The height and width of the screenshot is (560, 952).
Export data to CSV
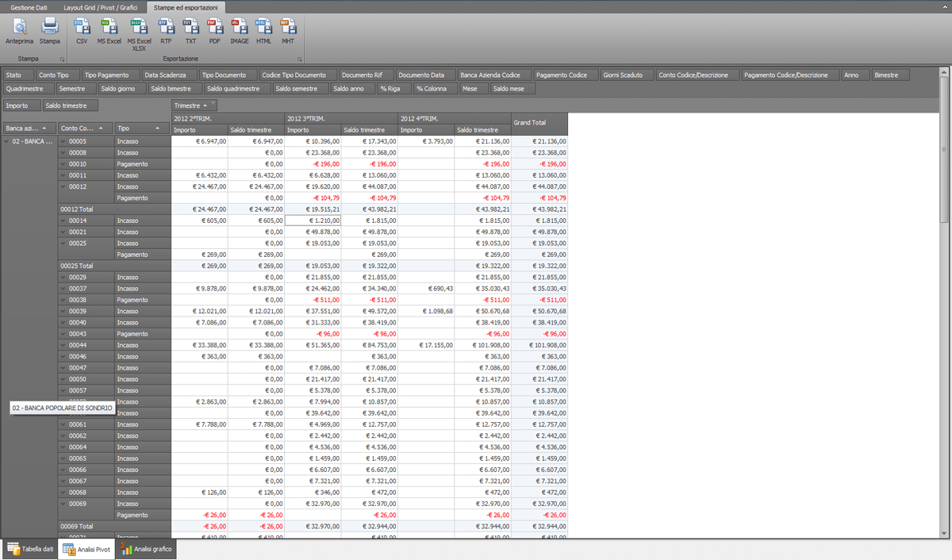click(x=82, y=30)
